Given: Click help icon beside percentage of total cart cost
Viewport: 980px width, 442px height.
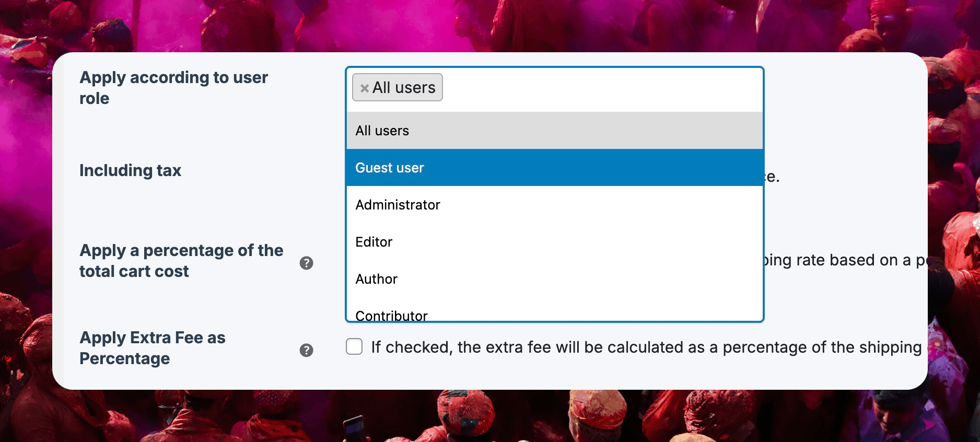Looking at the screenshot, I should pyautogui.click(x=306, y=263).
